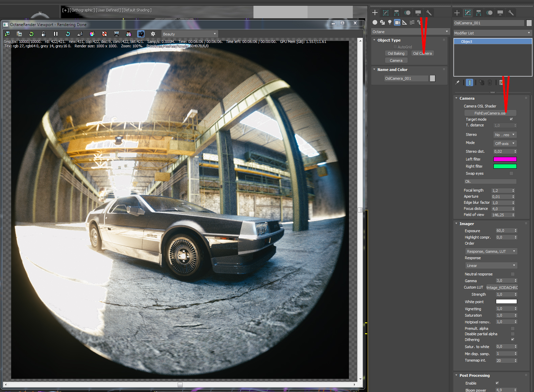Viewport: 534px width, 392px height.
Task: Open Hierarchy tab above the Modifier List panel
Action: pyautogui.click(x=479, y=13)
